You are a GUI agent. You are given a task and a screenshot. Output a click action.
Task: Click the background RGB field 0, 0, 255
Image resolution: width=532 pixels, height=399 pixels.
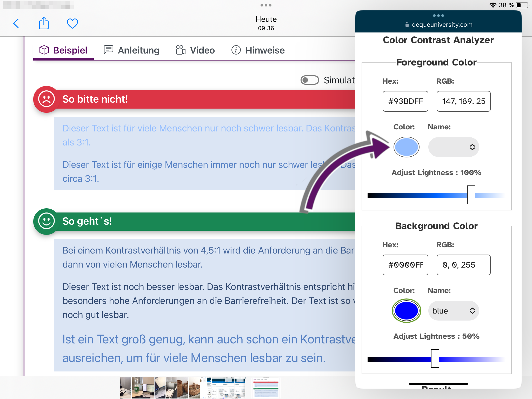click(x=463, y=265)
